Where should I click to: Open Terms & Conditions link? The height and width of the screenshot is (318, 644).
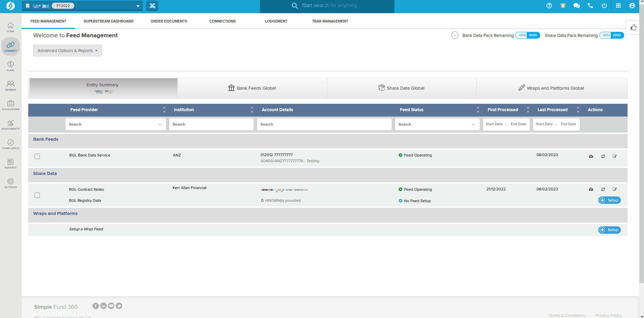(567, 315)
